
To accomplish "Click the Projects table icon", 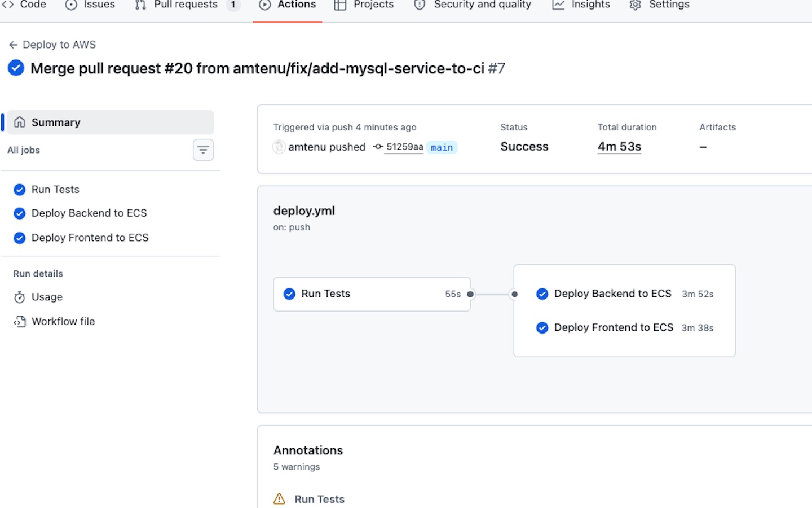I will [x=340, y=5].
